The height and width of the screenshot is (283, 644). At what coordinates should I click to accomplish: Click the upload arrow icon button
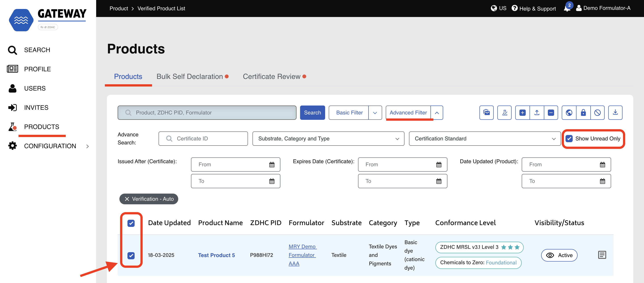click(536, 113)
